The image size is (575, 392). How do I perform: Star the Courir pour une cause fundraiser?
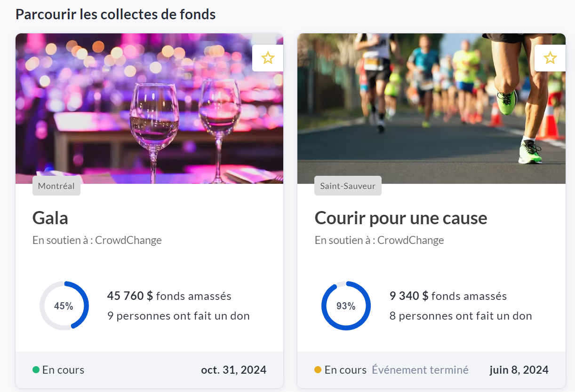(x=550, y=58)
